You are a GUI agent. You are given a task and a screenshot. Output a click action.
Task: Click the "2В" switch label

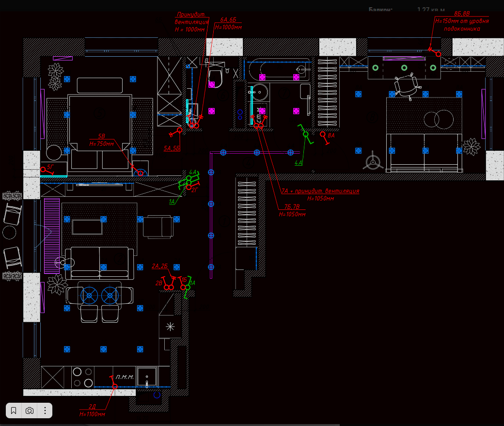[x=159, y=283]
